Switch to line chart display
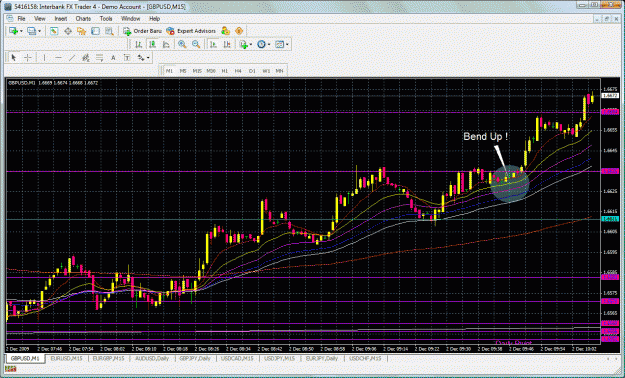625x378 pixels. tap(166, 44)
